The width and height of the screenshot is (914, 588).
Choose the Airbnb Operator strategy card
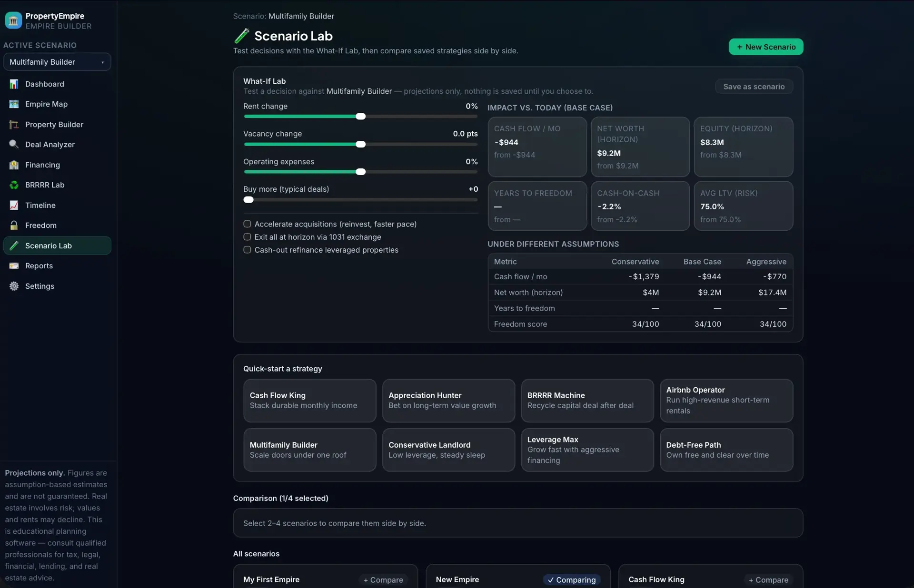726,401
